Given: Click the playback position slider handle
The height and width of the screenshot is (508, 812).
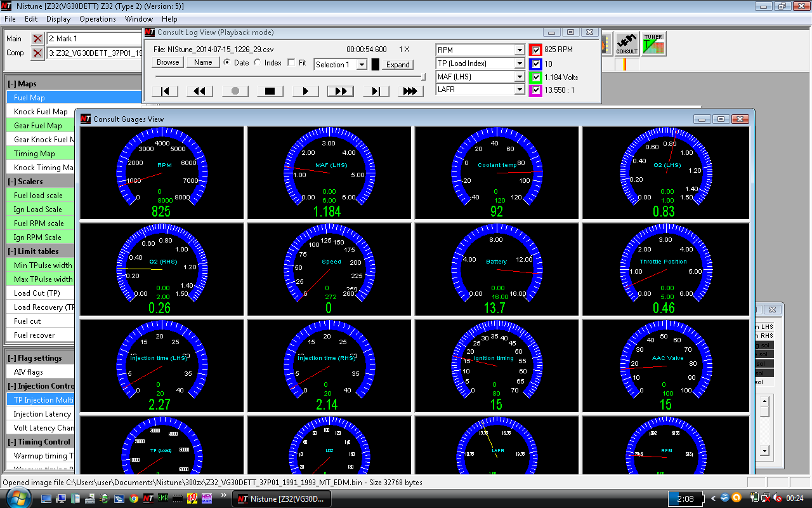Looking at the screenshot, I should tap(424, 77).
